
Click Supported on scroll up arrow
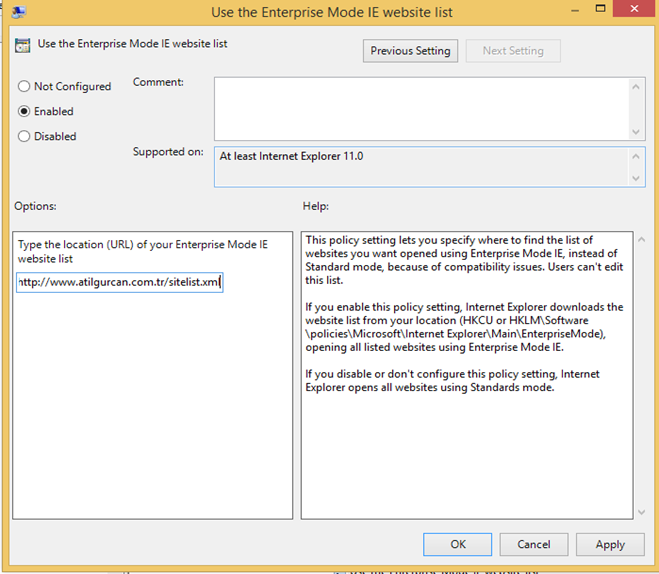tap(636, 156)
